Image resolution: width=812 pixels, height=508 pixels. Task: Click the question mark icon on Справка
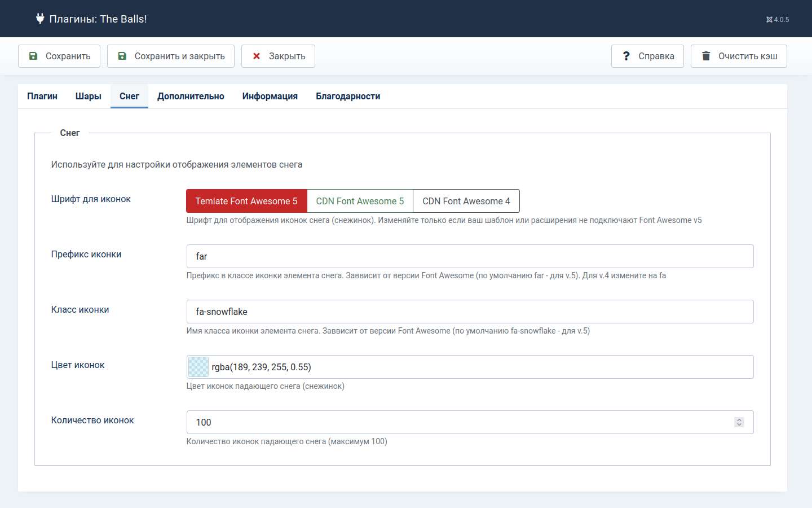(626, 56)
